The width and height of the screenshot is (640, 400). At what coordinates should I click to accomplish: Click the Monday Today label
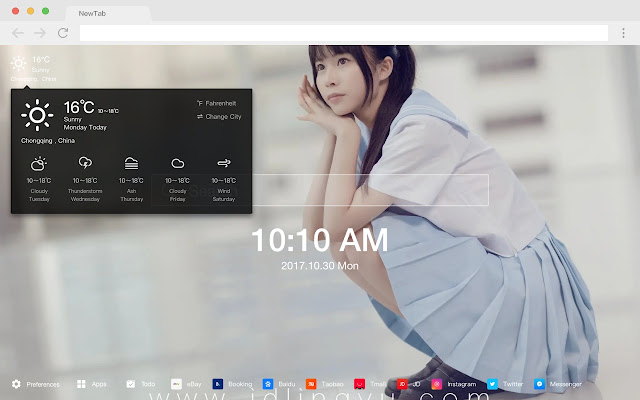pos(85,127)
